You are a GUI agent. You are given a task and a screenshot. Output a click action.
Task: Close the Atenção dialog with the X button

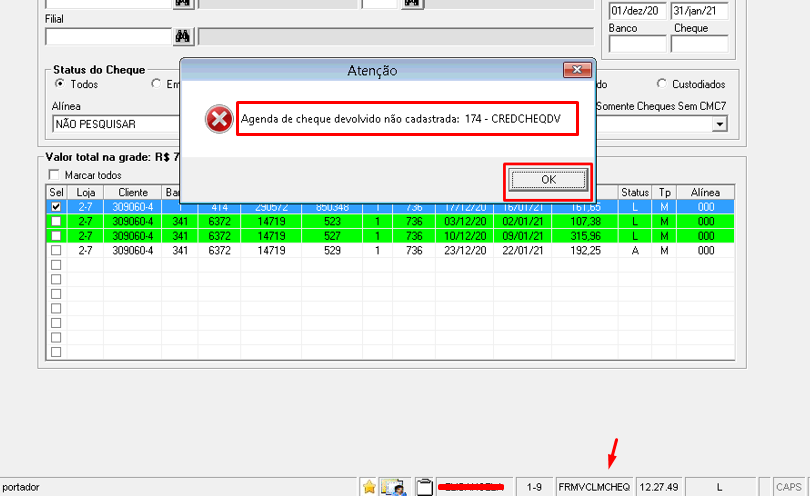tap(577, 70)
